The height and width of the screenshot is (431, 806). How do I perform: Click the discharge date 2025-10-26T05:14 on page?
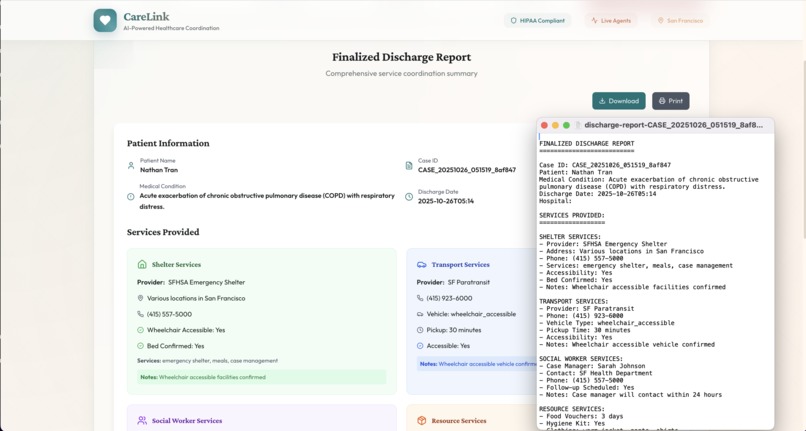click(446, 201)
